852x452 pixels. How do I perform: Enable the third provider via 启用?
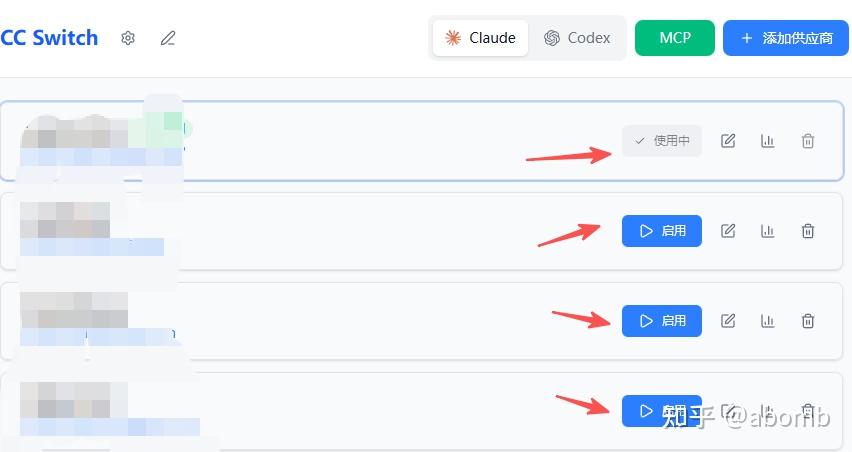point(662,321)
